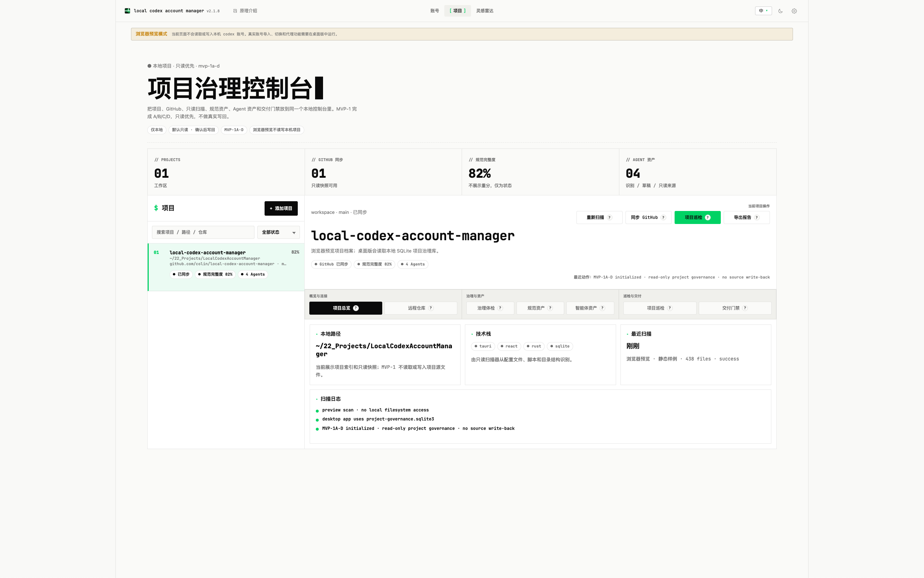Click help icon on 项目巡检 tab under 巡检与交付
The width and height of the screenshot is (924, 578).
pyautogui.click(x=670, y=308)
